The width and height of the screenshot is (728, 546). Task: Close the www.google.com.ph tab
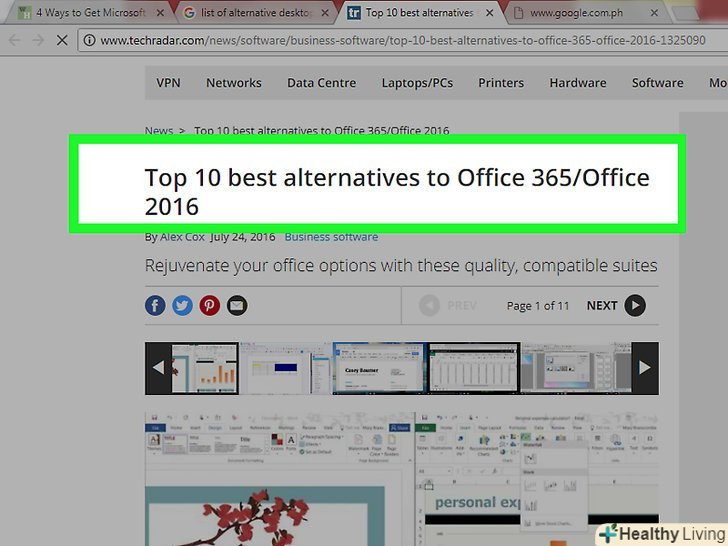click(x=654, y=13)
